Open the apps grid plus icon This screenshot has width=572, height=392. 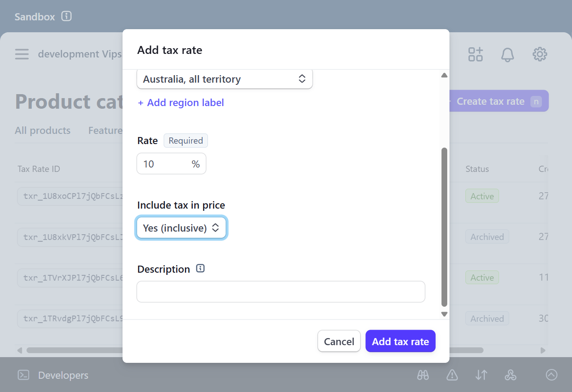pyautogui.click(x=476, y=54)
